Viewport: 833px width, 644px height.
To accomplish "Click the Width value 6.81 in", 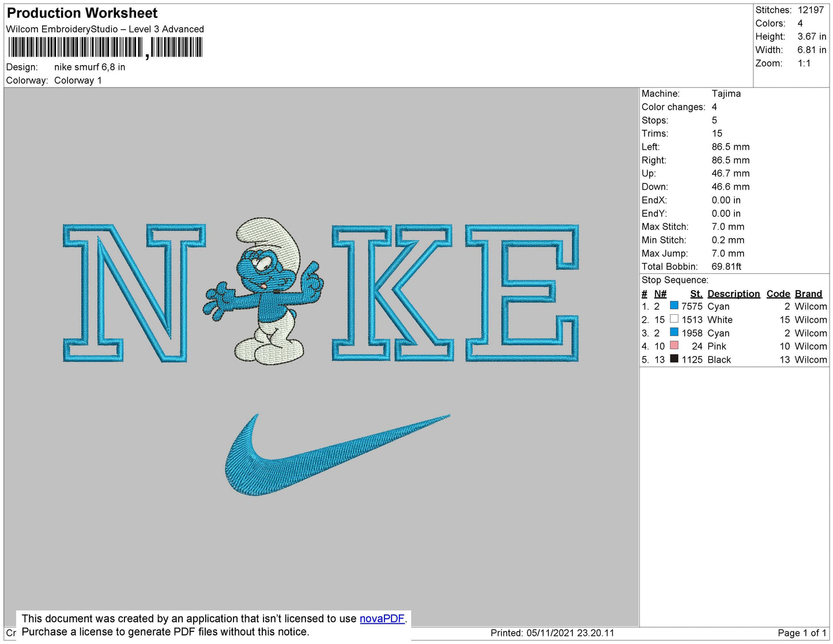I will [812, 50].
